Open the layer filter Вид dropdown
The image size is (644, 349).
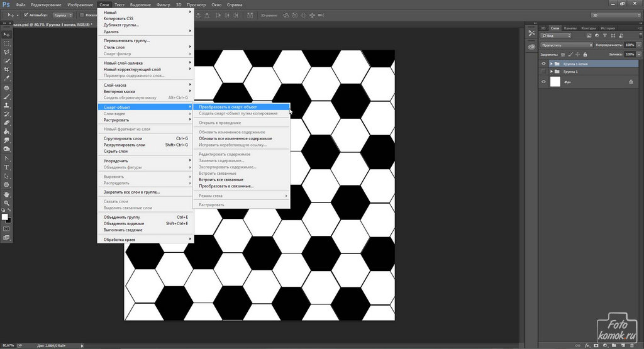pos(556,36)
